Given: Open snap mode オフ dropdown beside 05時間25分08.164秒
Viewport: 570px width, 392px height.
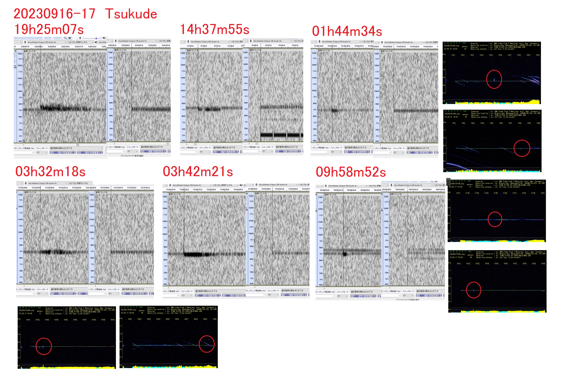Looking at the screenshot, I should point(42,152).
